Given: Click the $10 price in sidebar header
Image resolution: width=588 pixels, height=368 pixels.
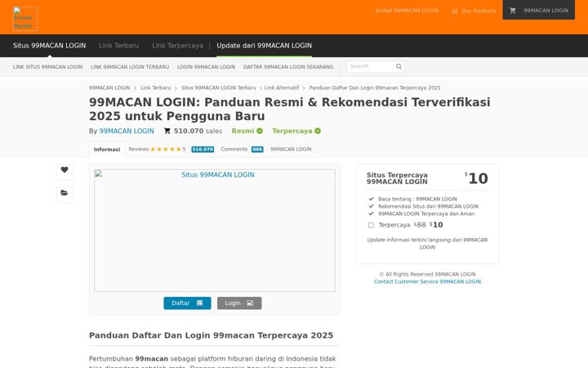Looking at the screenshot, I should 476,178.
